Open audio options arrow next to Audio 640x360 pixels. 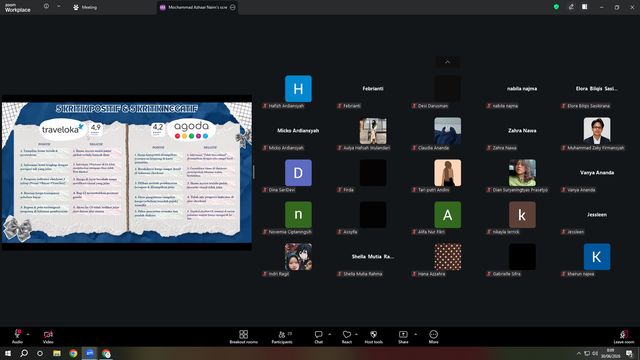coord(28,334)
